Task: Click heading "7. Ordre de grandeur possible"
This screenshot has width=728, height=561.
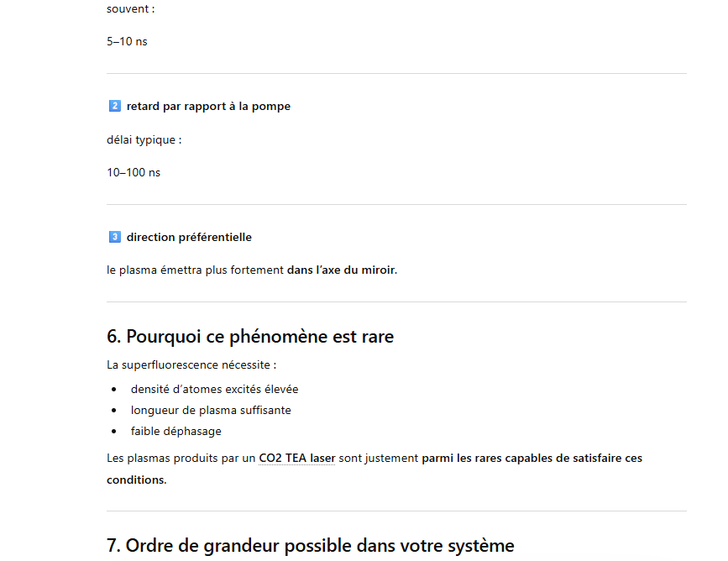Action: coord(310,546)
